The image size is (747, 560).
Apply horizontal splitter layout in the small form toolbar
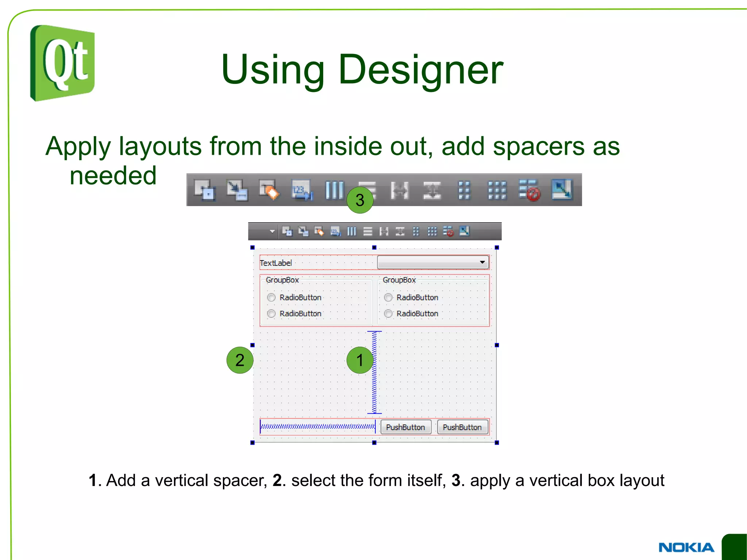[384, 231]
